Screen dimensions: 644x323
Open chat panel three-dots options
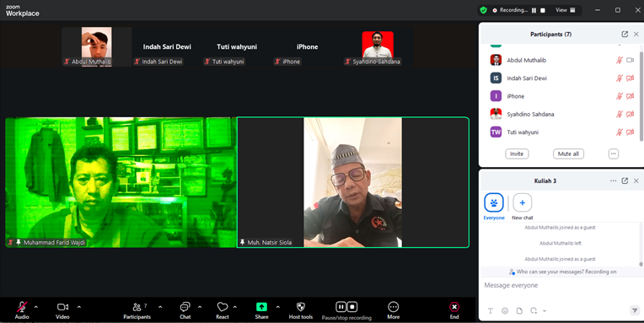613,180
